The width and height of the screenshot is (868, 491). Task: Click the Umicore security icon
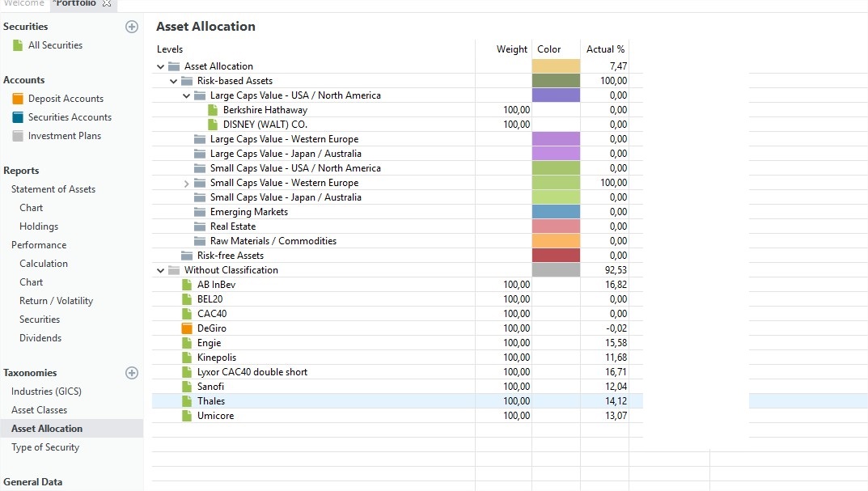point(187,416)
